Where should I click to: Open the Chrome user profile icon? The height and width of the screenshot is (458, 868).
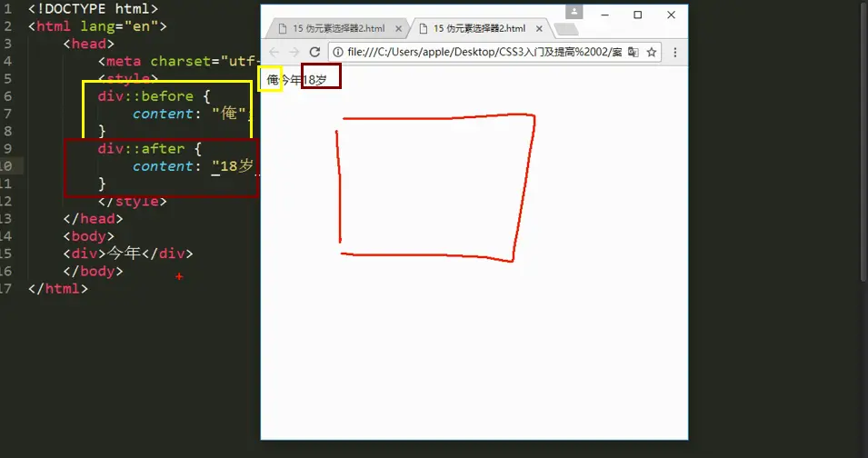(574, 11)
